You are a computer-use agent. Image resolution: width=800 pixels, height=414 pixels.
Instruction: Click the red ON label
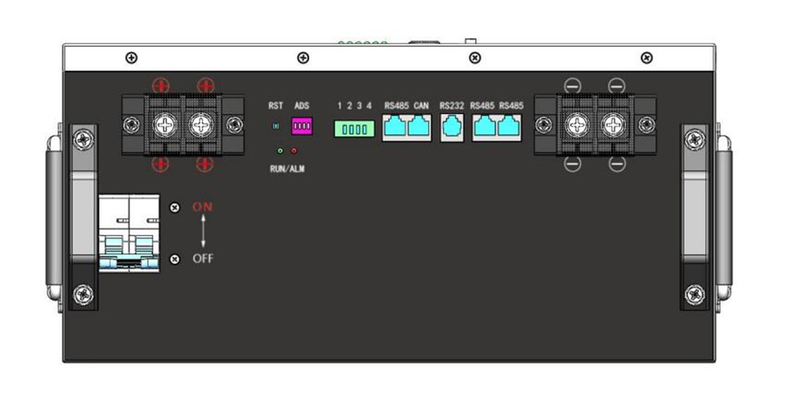click(203, 208)
